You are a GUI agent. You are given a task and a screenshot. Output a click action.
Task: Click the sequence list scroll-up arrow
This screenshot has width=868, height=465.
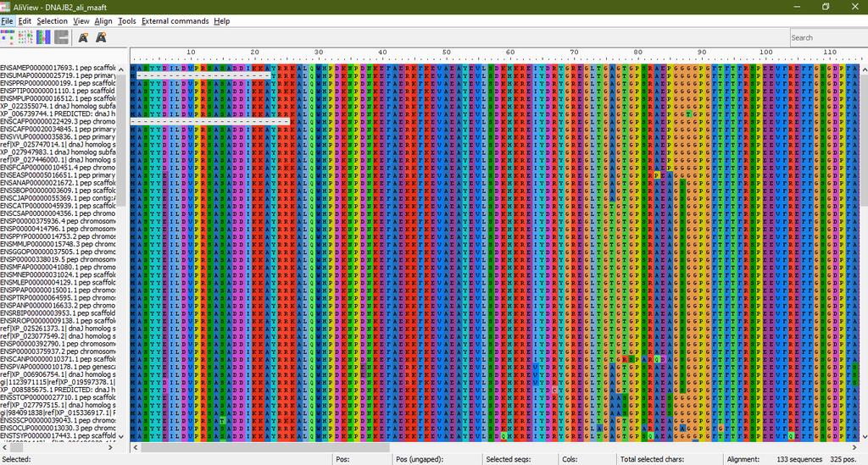click(121, 69)
